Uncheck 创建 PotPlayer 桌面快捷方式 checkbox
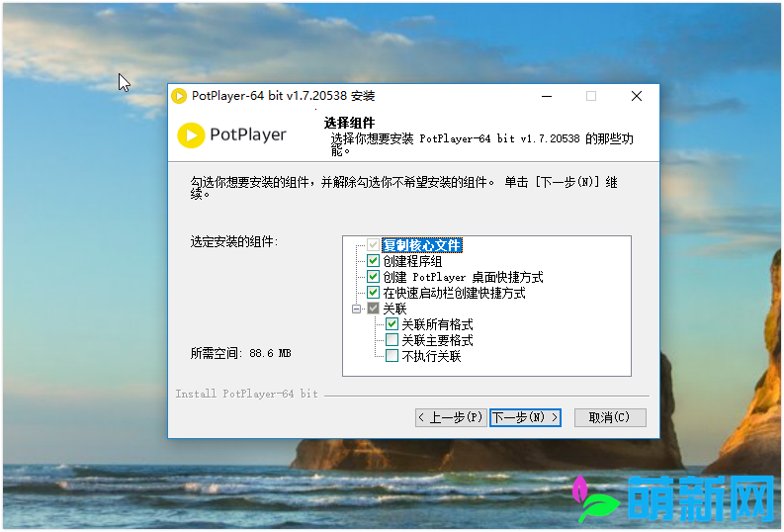Image resolution: width=784 pixels, height=532 pixels. click(373, 277)
